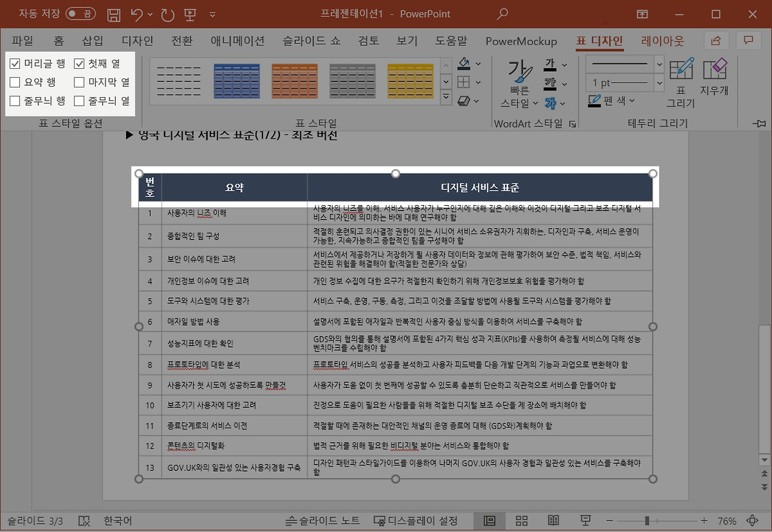Open the search magnifier in title bar

502,14
